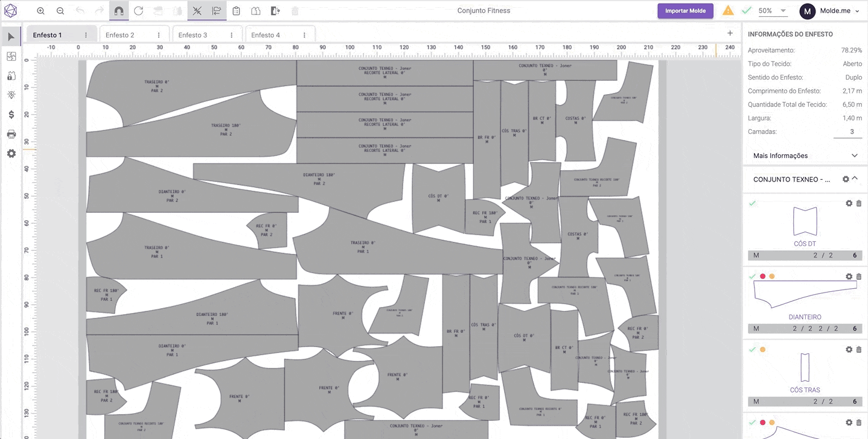This screenshot has height=439, width=868.
Task: Click the rotate circular arrow icon
Action: [138, 11]
